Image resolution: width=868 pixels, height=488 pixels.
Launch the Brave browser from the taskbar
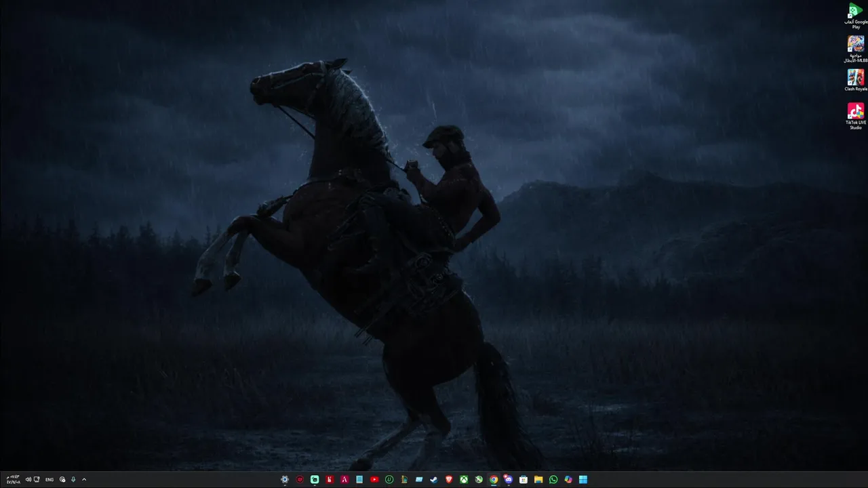[449, 479]
